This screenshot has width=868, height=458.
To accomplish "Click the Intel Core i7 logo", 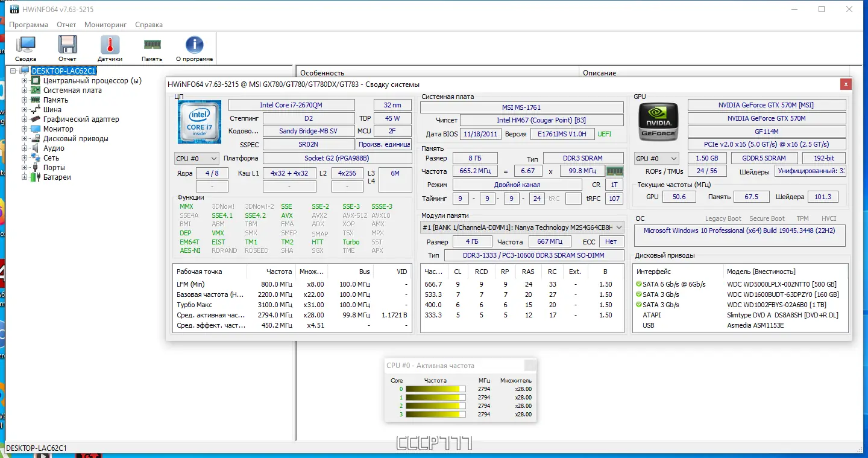I will pyautogui.click(x=200, y=122).
